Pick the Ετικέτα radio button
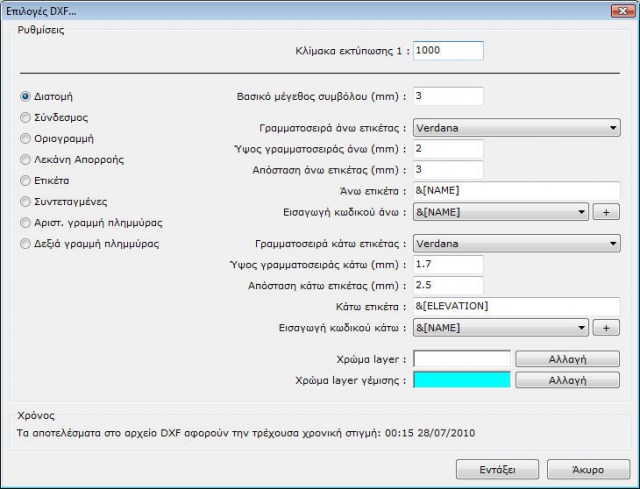The width and height of the screenshot is (640, 489). pos(26,180)
